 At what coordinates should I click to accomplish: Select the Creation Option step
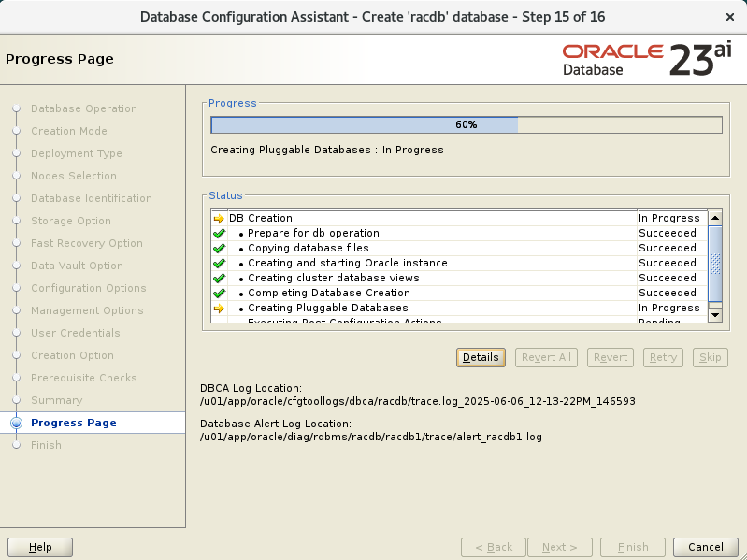point(72,355)
